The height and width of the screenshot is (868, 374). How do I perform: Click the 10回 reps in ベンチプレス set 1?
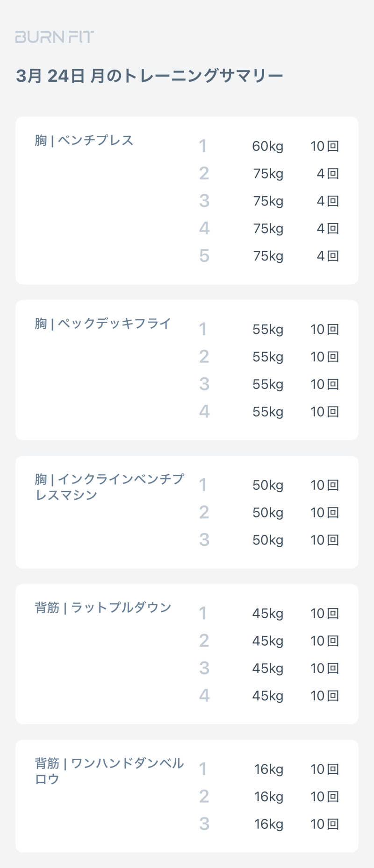(x=324, y=146)
